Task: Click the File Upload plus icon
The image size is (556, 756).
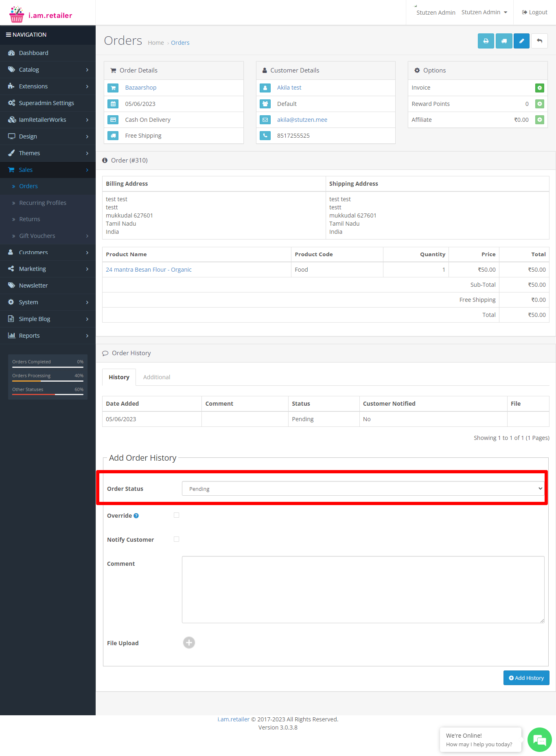Action: click(x=189, y=643)
